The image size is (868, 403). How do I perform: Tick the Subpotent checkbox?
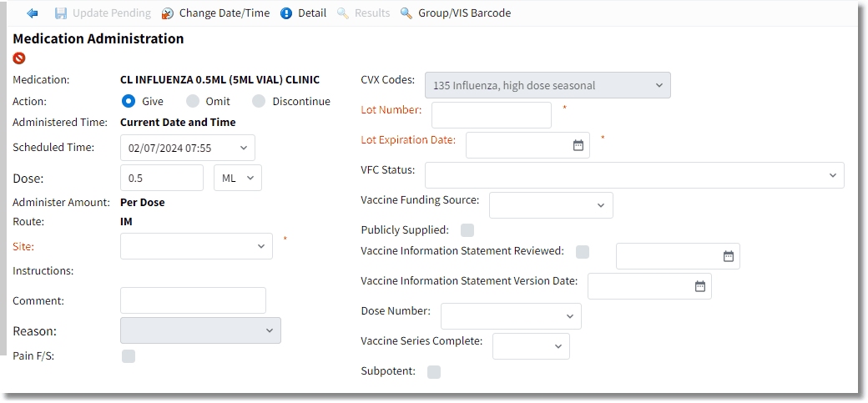click(434, 371)
